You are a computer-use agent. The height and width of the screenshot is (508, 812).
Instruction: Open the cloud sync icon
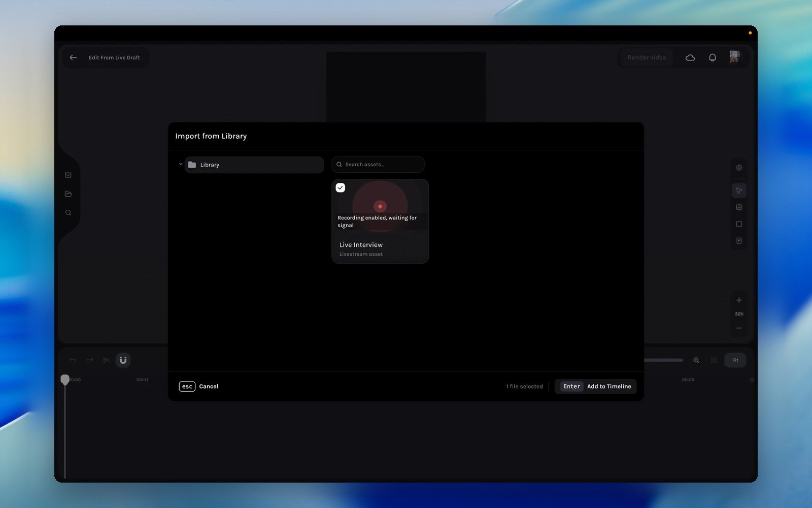690,57
